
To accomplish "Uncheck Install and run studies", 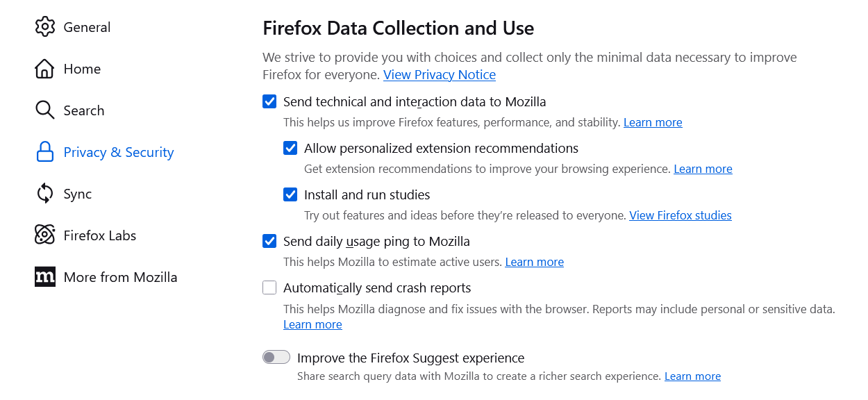I will (290, 194).
